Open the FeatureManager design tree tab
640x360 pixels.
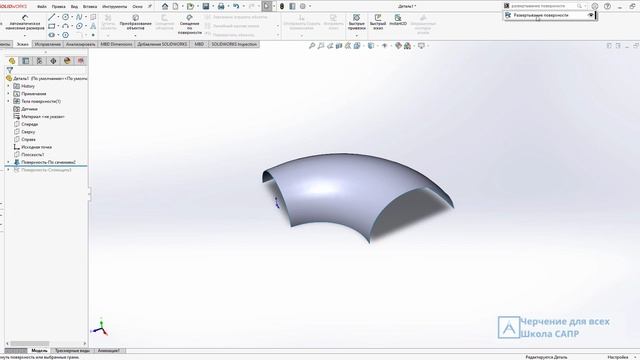point(12,61)
